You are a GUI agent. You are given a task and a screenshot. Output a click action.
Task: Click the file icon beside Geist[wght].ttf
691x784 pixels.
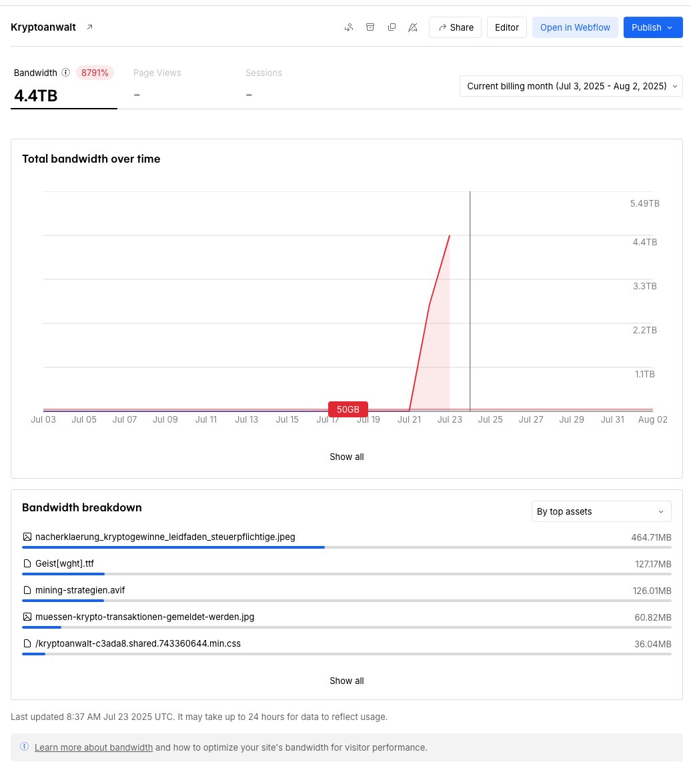27,563
